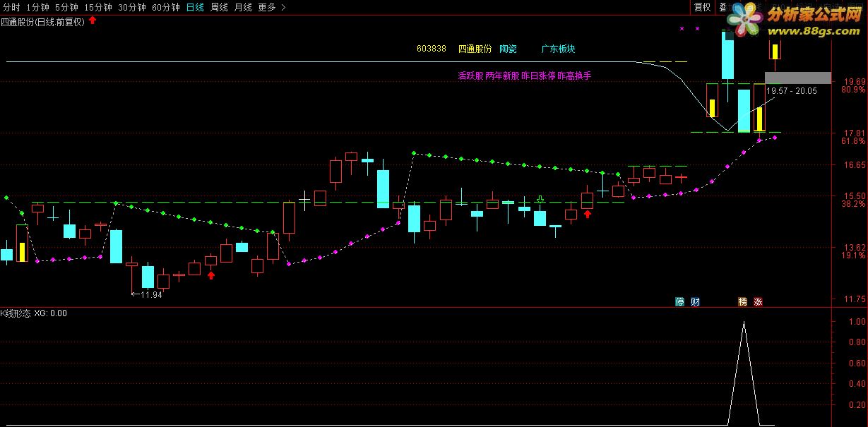
Task: Click the 榜 ranking marker icon
Action: click(742, 301)
